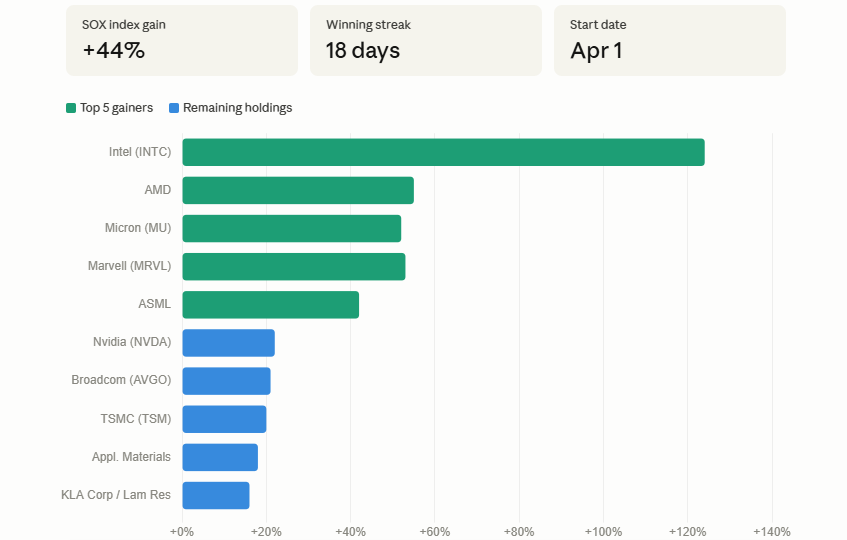Click the blue Remaining holdings legend swatch

point(174,108)
